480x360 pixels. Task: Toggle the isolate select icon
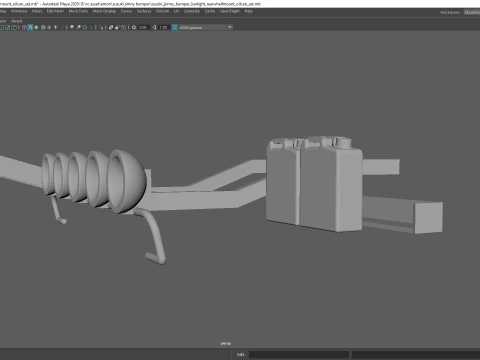click(101, 27)
